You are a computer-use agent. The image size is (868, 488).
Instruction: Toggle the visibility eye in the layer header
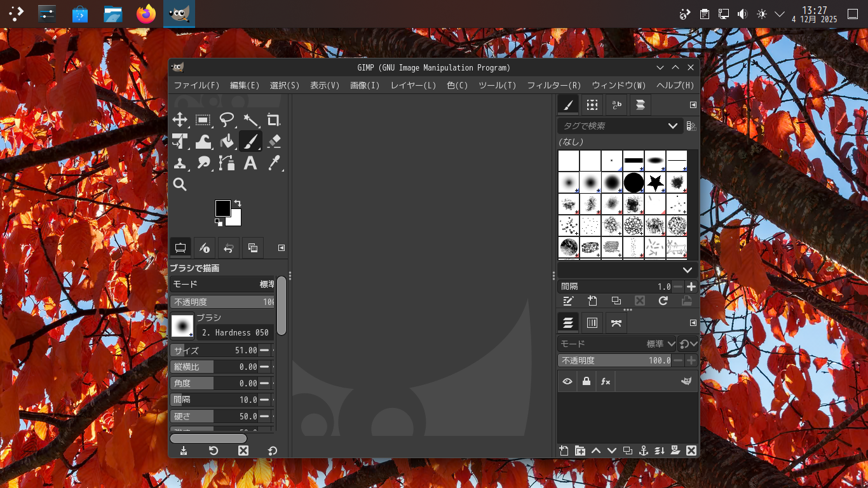coord(567,381)
